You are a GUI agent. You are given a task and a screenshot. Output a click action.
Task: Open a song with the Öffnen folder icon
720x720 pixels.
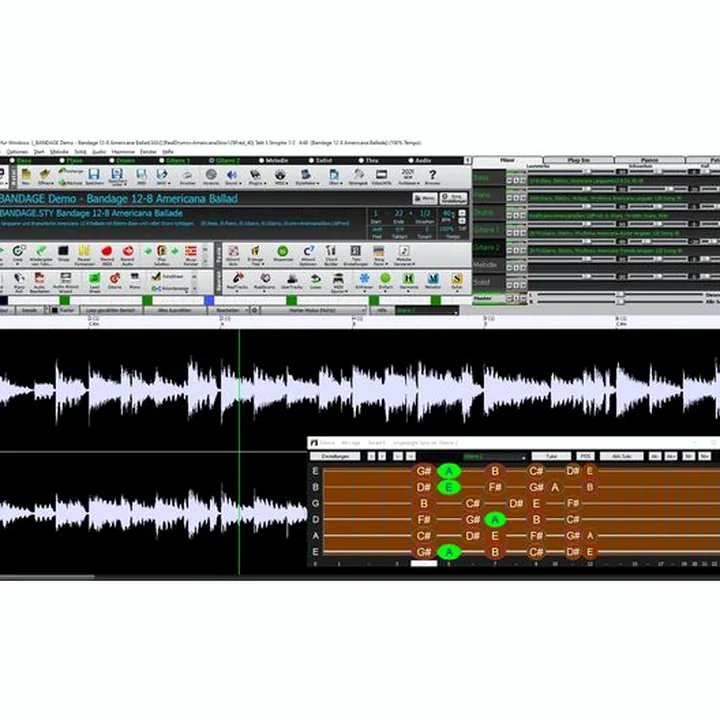(x=45, y=176)
